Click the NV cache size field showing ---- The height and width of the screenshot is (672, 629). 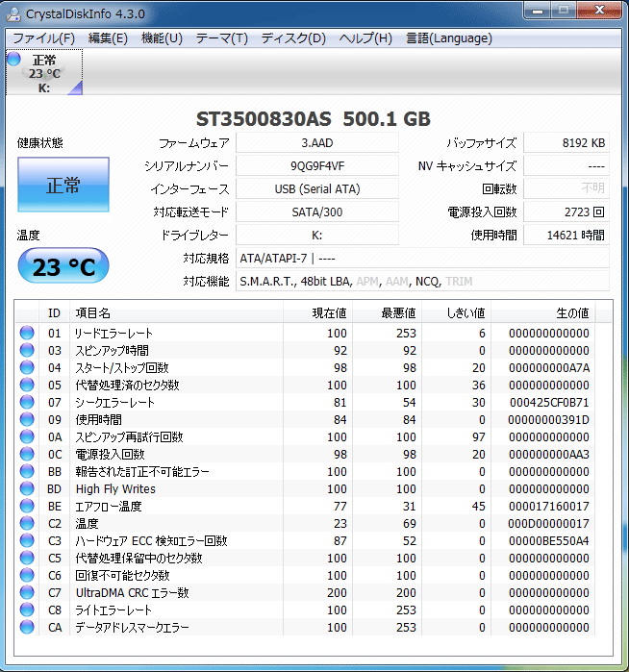tap(566, 166)
